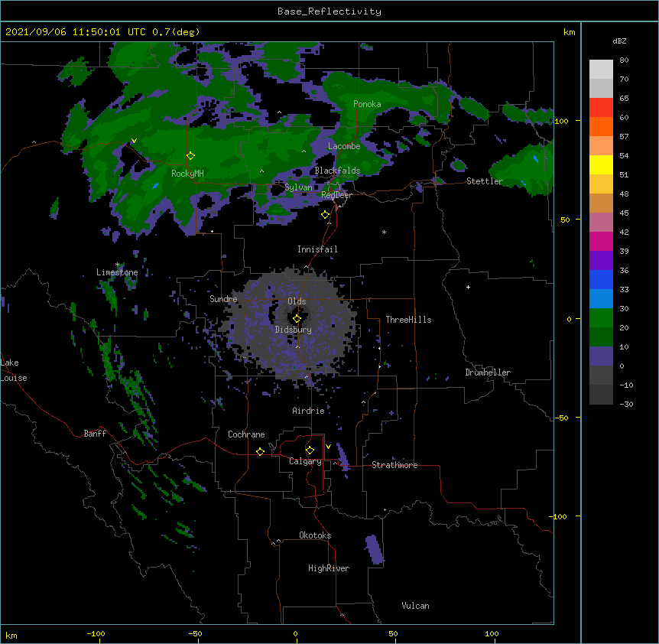Click the Sylvan city label
Viewport: 659px width, 644px height.
[x=298, y=187]
